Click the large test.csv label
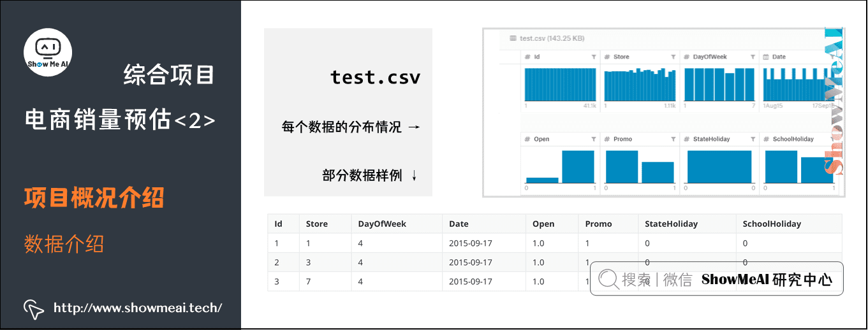 [x=375, y=78]
